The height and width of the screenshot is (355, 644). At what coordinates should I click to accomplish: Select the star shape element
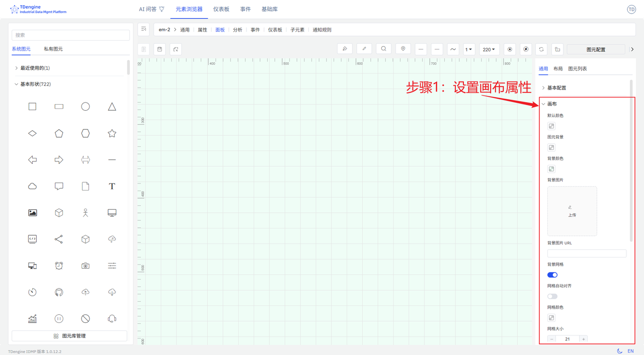click(112, 133)
